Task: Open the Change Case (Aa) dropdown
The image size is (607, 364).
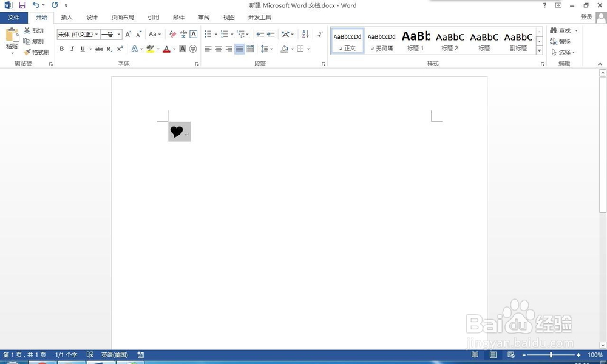Action: click(x=155, y=35)
